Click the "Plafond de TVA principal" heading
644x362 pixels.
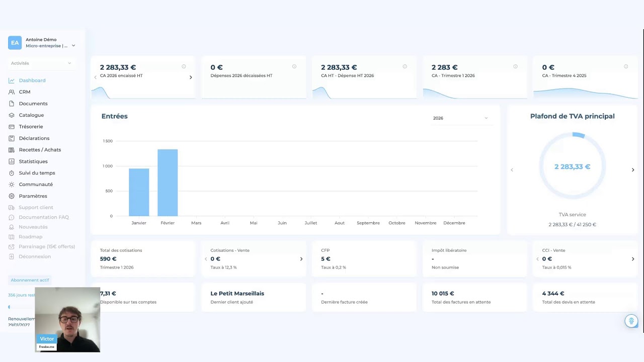click(x=573, y=116)
